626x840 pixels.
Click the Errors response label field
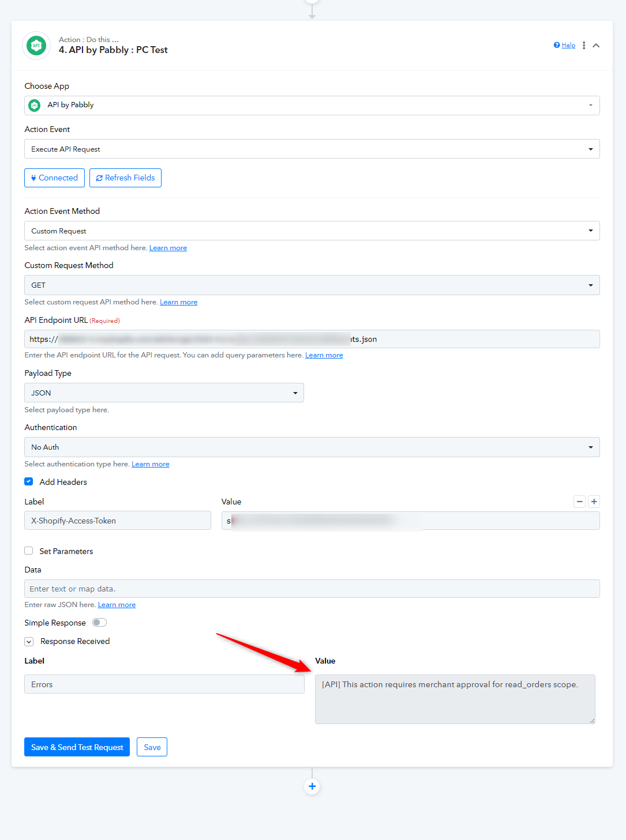pyautogui.click(x=164, y=684)
